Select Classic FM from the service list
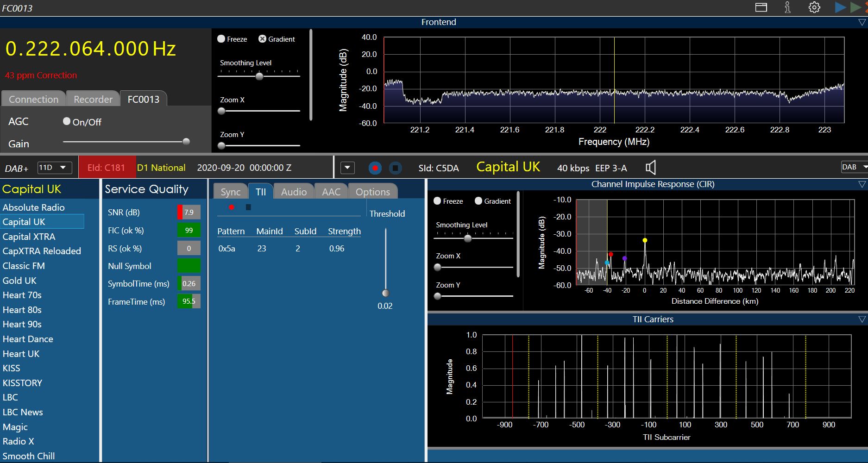868x463 pixels. (x=24, y=266)
